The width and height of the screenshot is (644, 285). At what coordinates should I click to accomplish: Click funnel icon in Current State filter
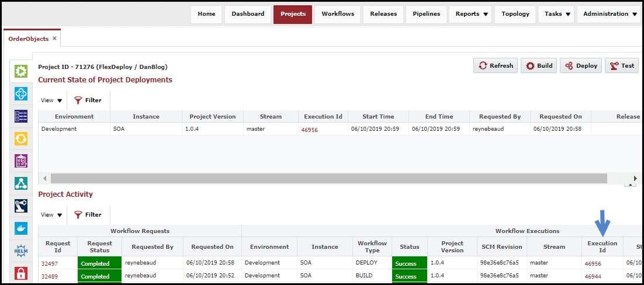(x=78, y=100)
